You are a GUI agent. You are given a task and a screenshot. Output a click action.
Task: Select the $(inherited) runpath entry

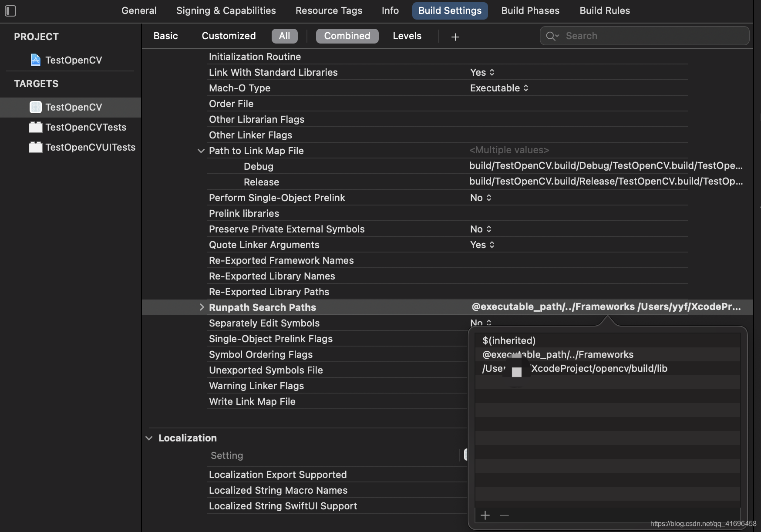[x=608, y=340]
